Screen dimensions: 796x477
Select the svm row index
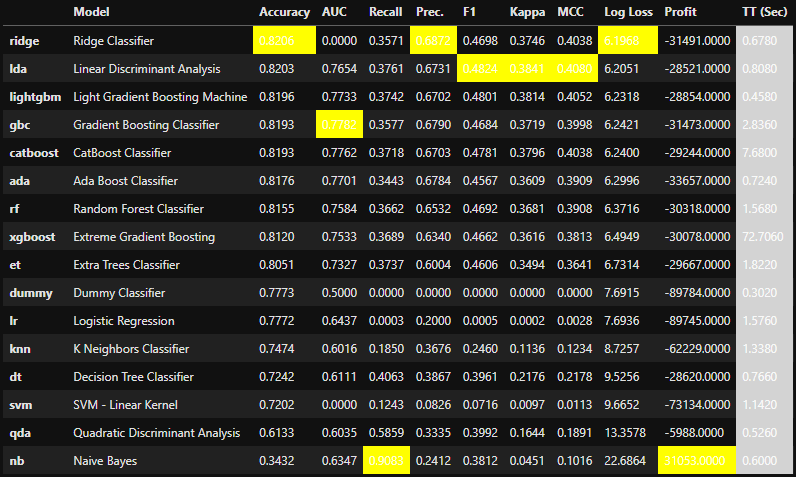coord(20,405)
